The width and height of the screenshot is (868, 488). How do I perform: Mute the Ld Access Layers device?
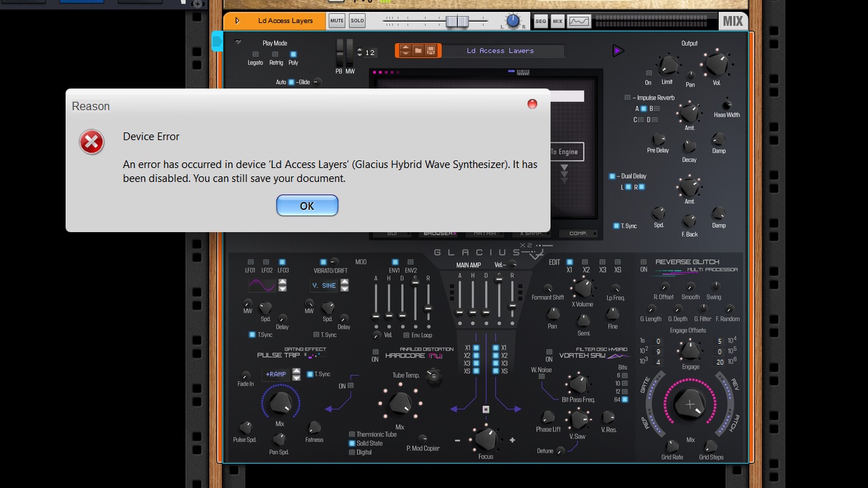(337, 21)
